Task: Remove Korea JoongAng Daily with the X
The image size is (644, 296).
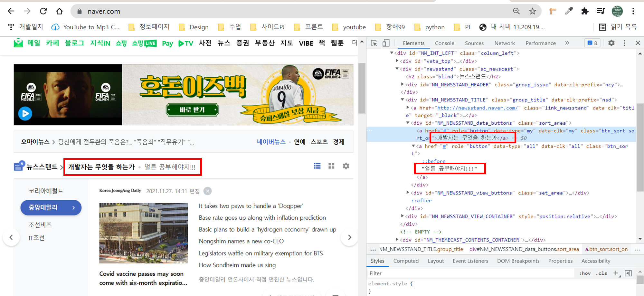Action: (208, 191)
